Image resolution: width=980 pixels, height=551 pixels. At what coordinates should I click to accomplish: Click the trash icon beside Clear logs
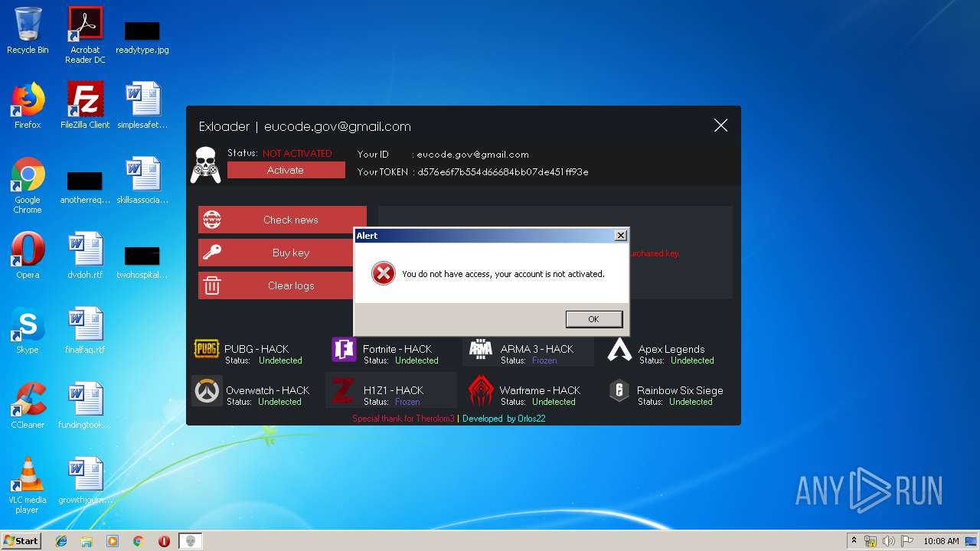coord(212,285)
